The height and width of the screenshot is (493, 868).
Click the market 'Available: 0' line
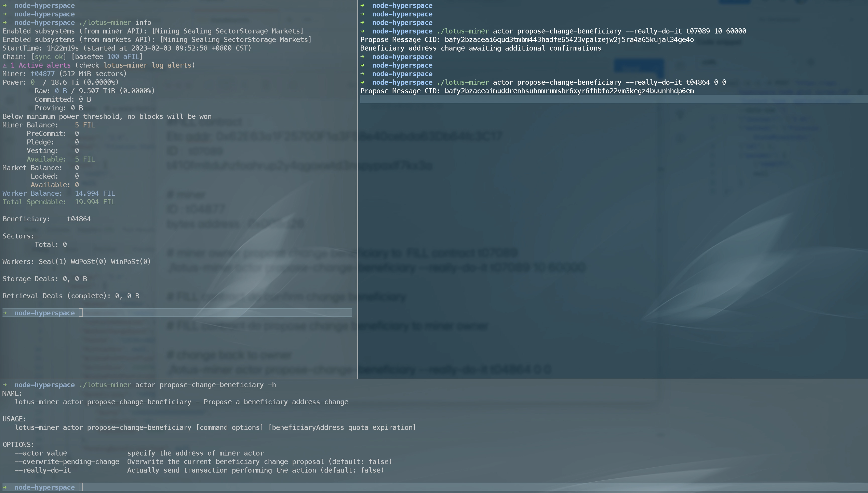55,185
